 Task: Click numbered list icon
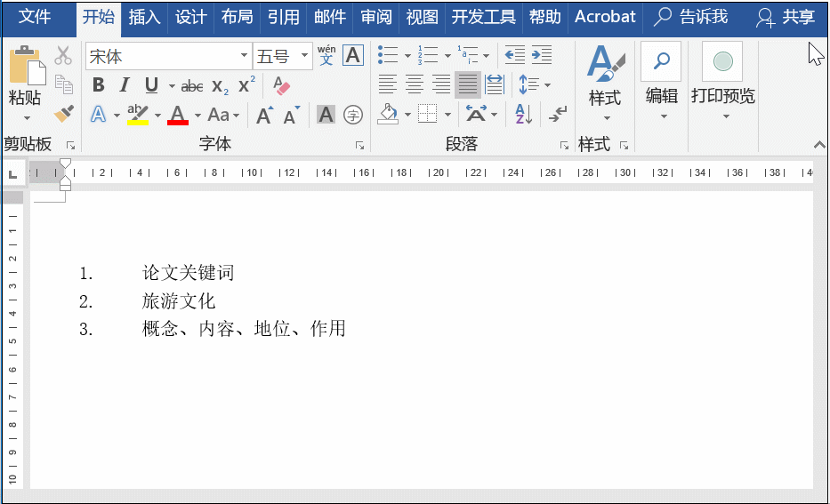[x=428, y=54]
